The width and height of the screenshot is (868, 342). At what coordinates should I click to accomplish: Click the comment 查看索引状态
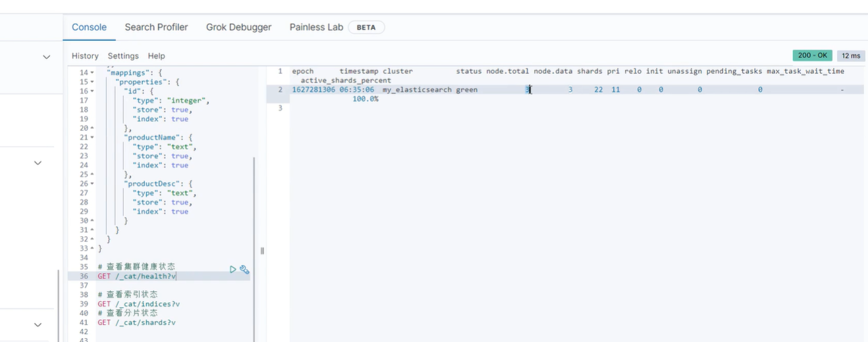(x=128, y=295)
